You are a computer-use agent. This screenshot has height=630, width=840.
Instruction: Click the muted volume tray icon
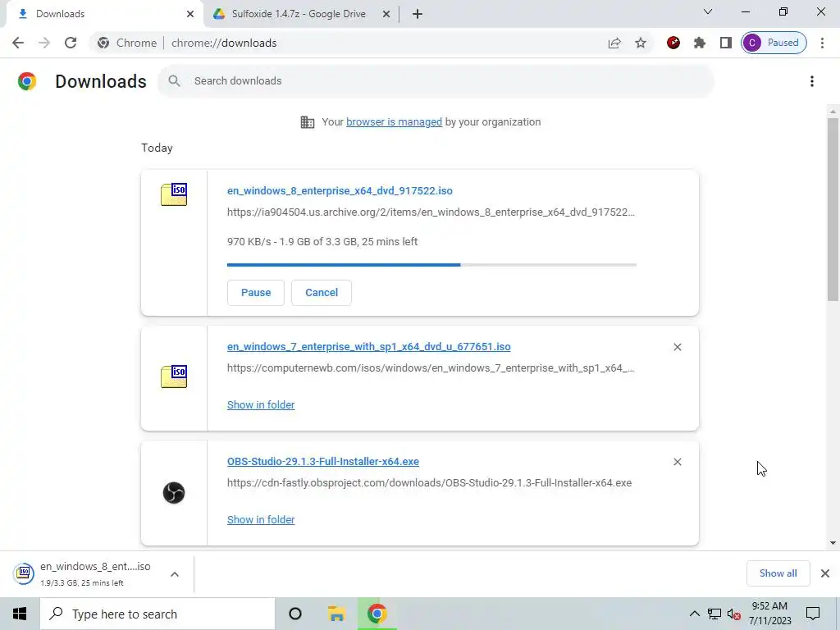point(734,614)
